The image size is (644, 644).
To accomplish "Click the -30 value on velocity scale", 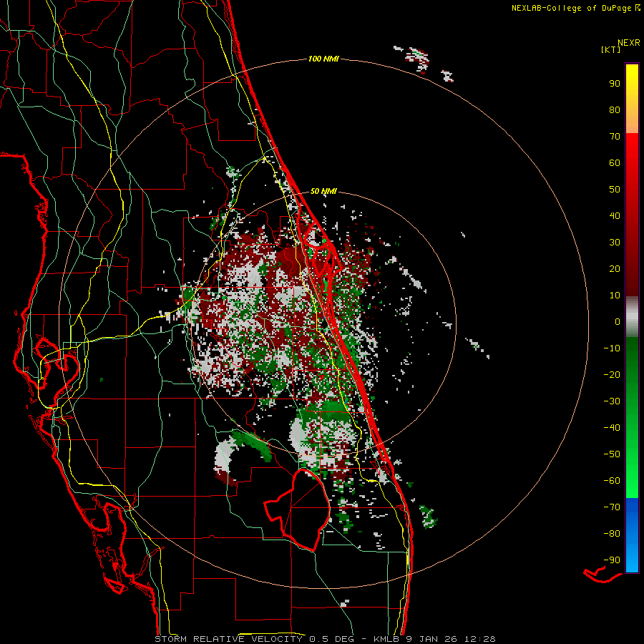I will [x=612, y=401].
